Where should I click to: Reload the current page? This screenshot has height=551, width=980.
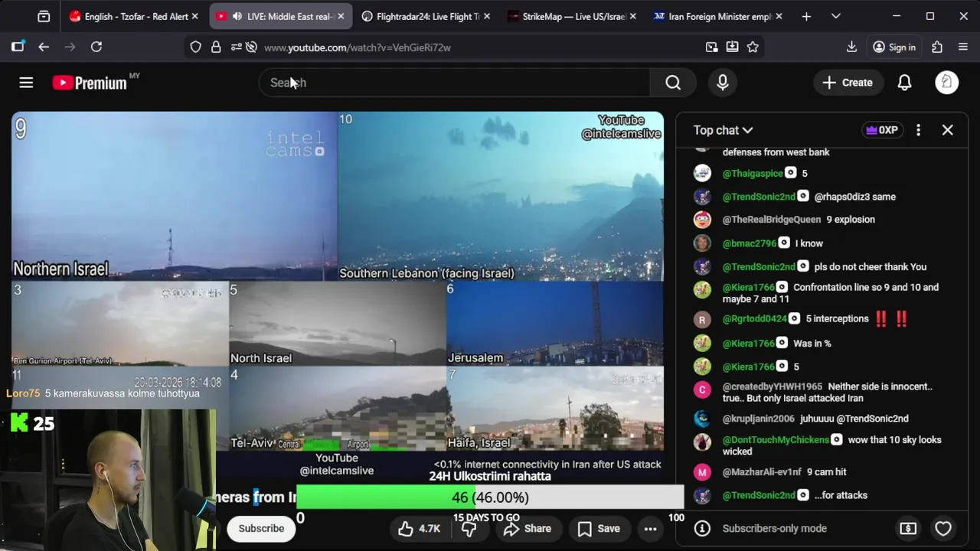coord(96,47)
